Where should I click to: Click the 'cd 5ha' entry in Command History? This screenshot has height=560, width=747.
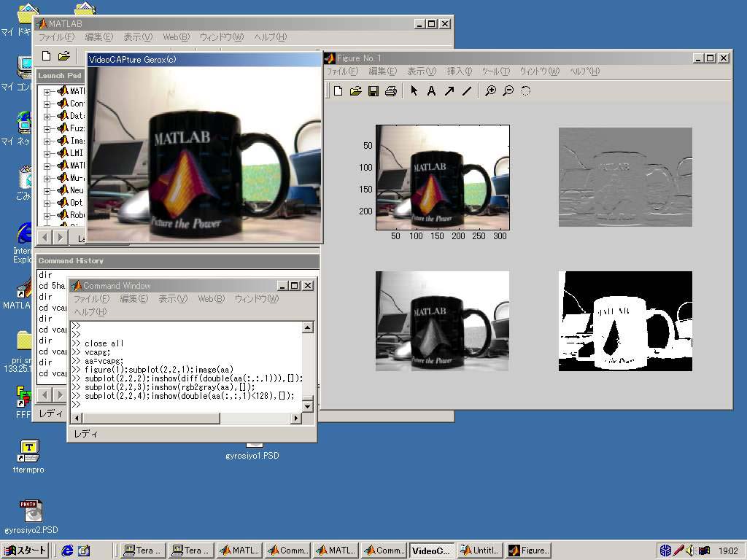tap(52, 286)
